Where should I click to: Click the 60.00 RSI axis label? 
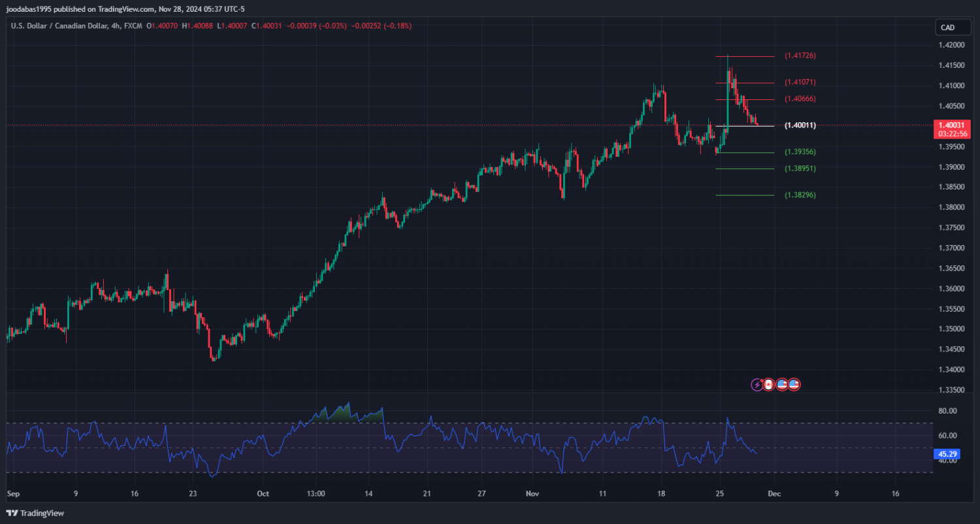click(x=949, y=436)
